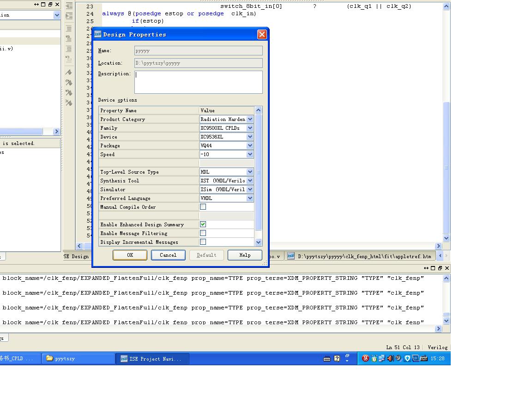This screenshot has height=399, width=532.
Task: Click the device table scroll down arrow
Action: (x=259, y=242)
